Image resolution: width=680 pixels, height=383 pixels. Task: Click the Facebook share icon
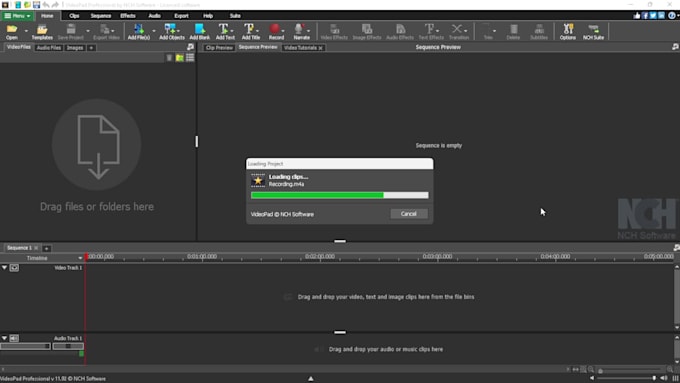click(x=645, y=16)
